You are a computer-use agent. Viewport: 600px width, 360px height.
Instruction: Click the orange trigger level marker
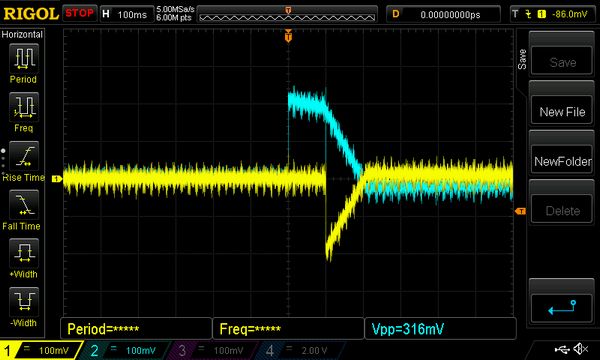(520, 211)
